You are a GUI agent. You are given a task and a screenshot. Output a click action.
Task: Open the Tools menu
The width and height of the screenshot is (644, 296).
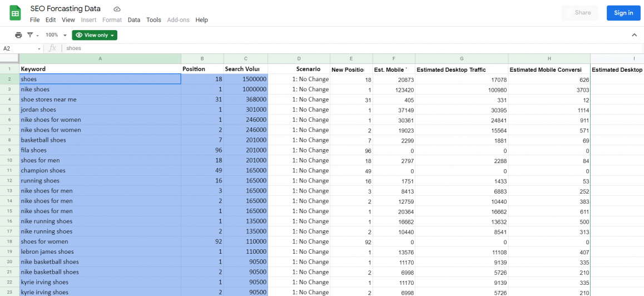[x=153, y=19]
